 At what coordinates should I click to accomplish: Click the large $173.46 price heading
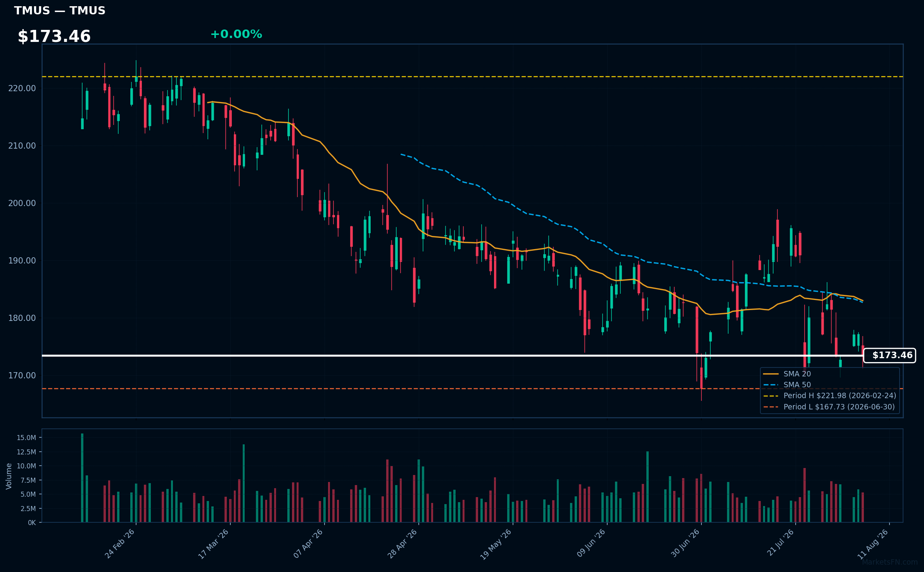coord(54,36)
